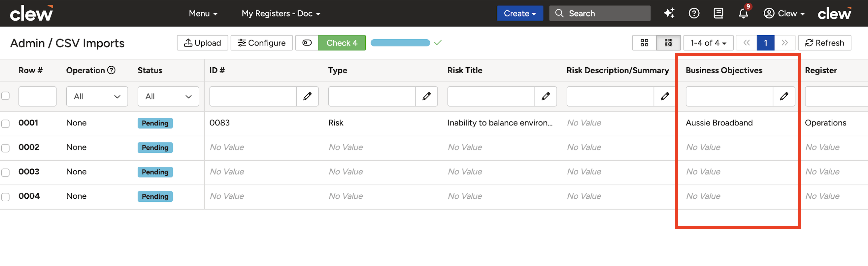Switch to compact grid view icon
The height and width of the screenshot is (266, 868).
669,43
